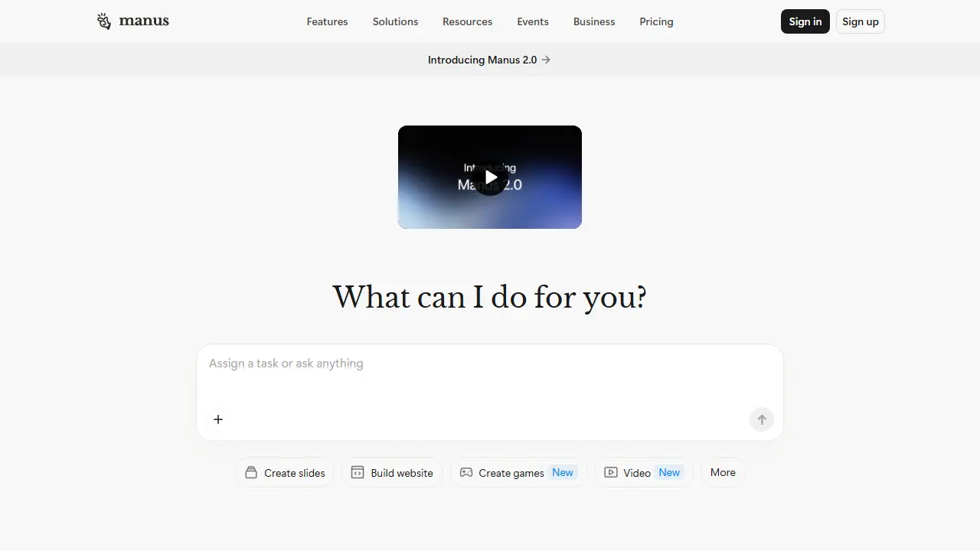The width and height of the screenshot is (980, 551).
Task: Choose the Create games suggestion chip
Action: (518, 473)
